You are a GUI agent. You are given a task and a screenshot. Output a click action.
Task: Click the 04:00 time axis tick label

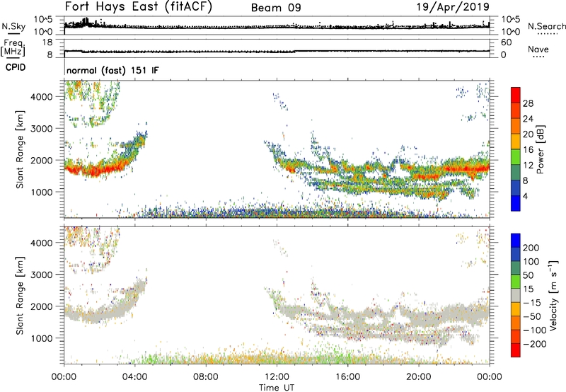(x=134, y=377)
